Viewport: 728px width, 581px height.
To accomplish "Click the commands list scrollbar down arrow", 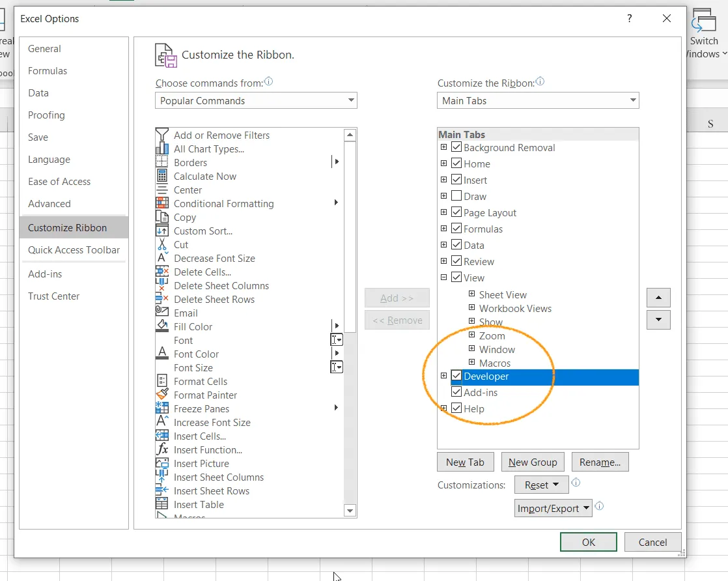I will [350, 510].
